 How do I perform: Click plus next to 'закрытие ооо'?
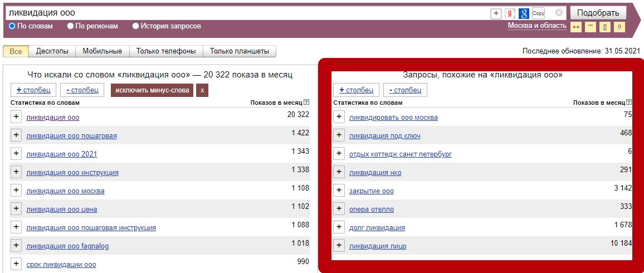339,191
